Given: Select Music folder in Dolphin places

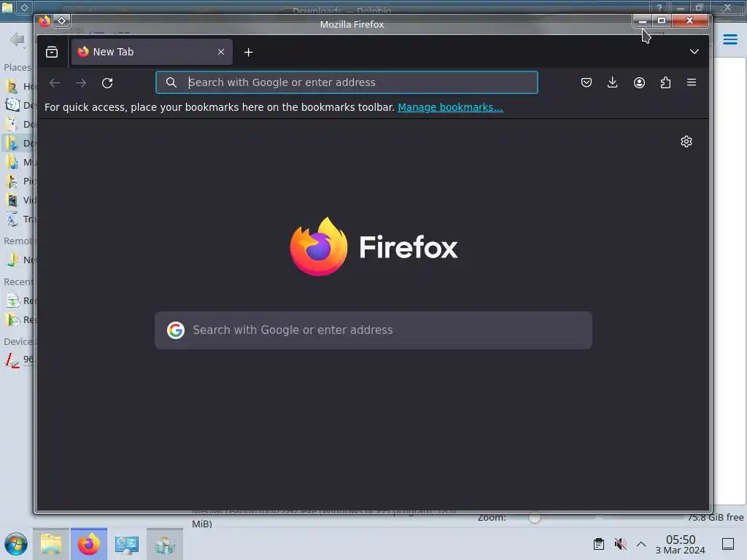Looking at the screenshot, I should [19, 162].
